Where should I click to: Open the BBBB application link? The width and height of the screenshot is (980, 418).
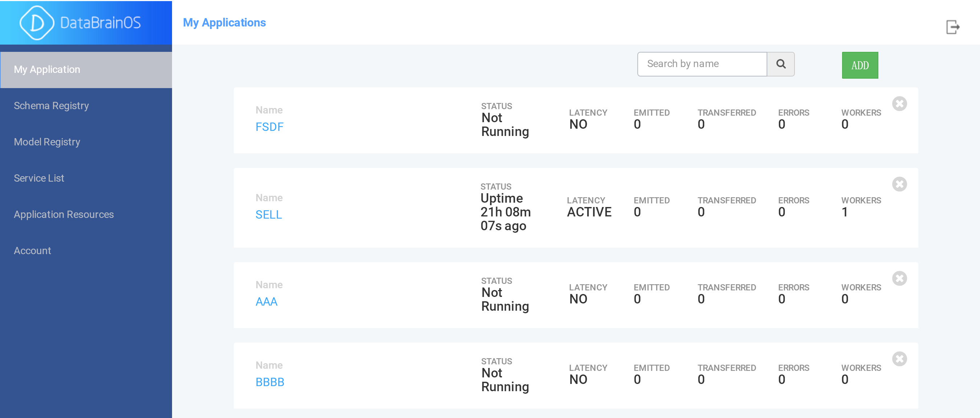tap(270, 382)
